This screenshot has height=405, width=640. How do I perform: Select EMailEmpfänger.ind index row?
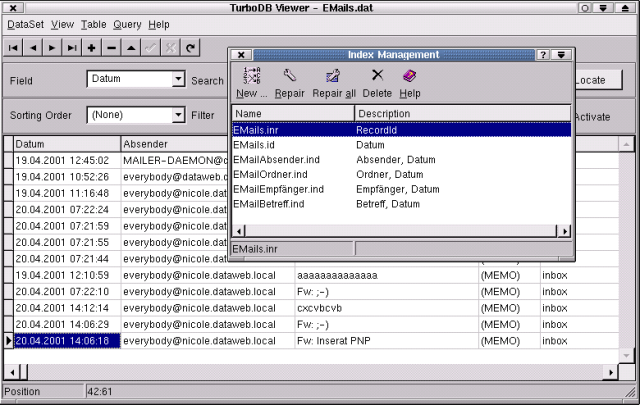(x=401, y=189)
